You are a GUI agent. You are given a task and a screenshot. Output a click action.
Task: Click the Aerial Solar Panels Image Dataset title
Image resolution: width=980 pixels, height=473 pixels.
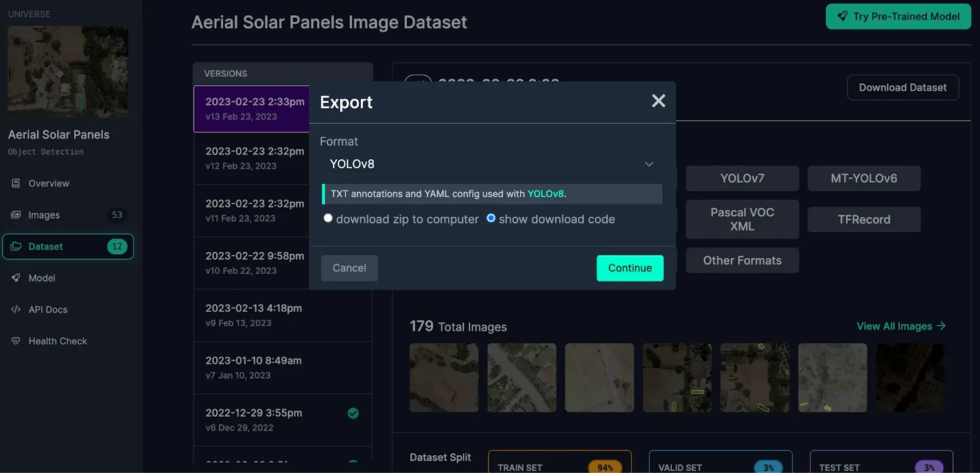point(330,23)
